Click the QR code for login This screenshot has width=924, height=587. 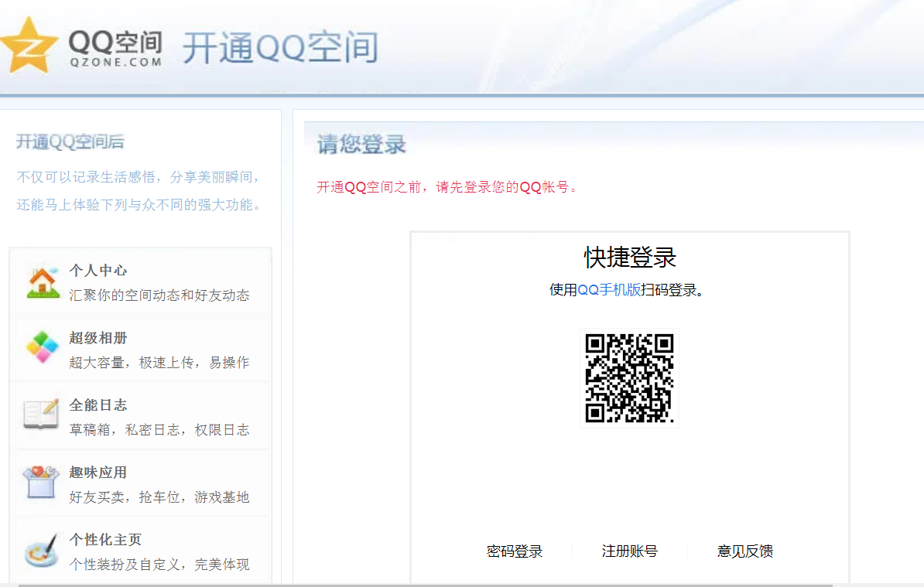[x=629, y=378]
